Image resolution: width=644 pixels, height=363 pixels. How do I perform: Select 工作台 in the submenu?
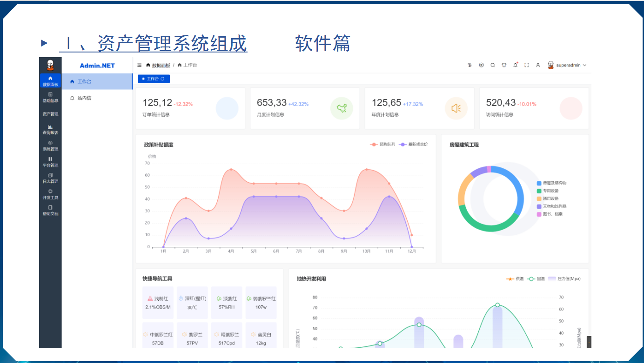click(97, 81)
